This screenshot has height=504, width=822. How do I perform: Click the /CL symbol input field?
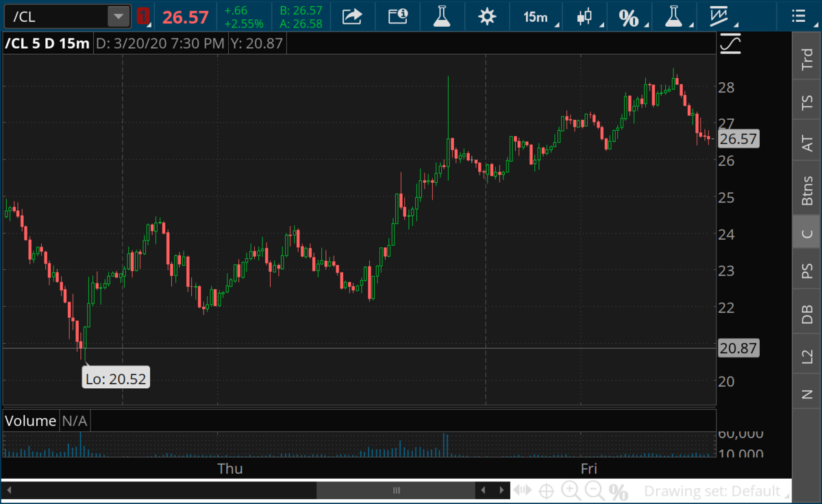point(55,16)
